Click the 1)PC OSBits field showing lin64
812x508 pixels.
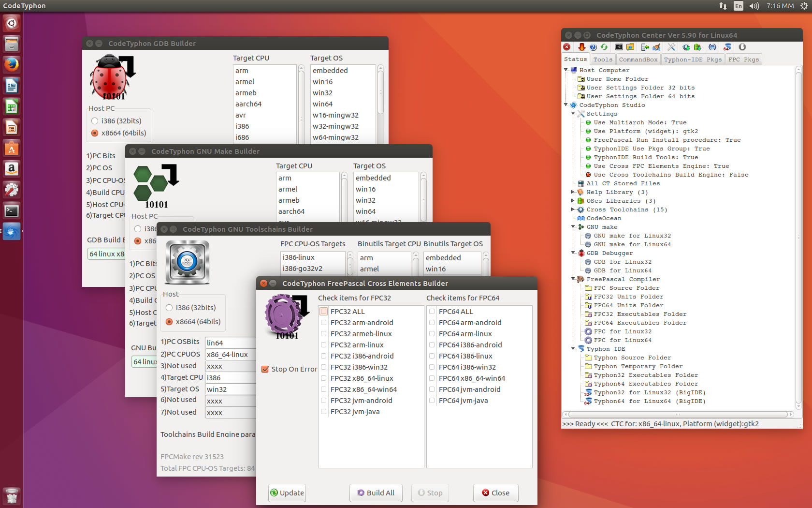[x=231, y=343]
